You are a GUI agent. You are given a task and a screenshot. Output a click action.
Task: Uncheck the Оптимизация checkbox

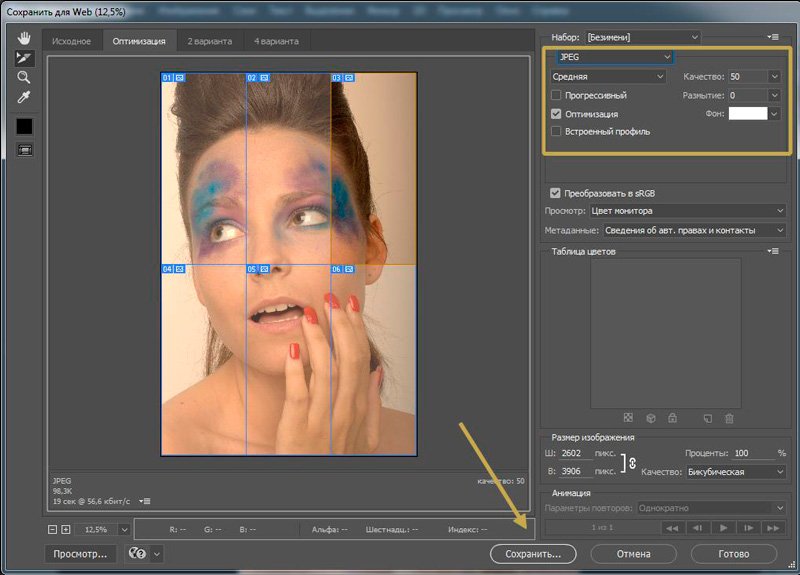point(556,114)
